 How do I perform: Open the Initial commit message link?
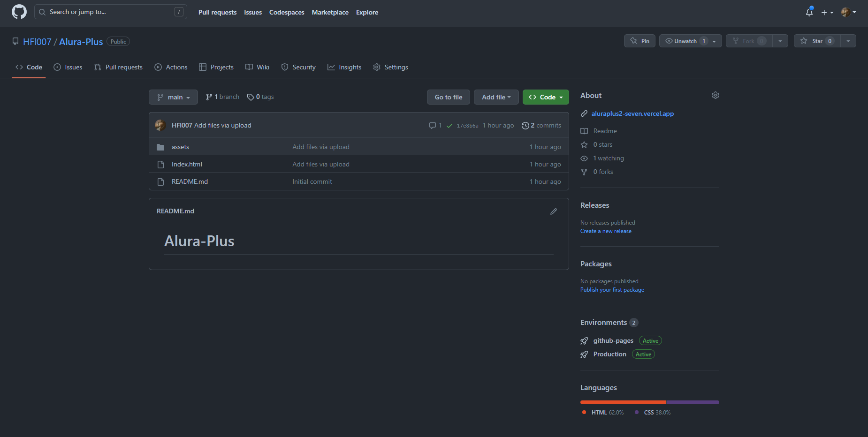312,181
